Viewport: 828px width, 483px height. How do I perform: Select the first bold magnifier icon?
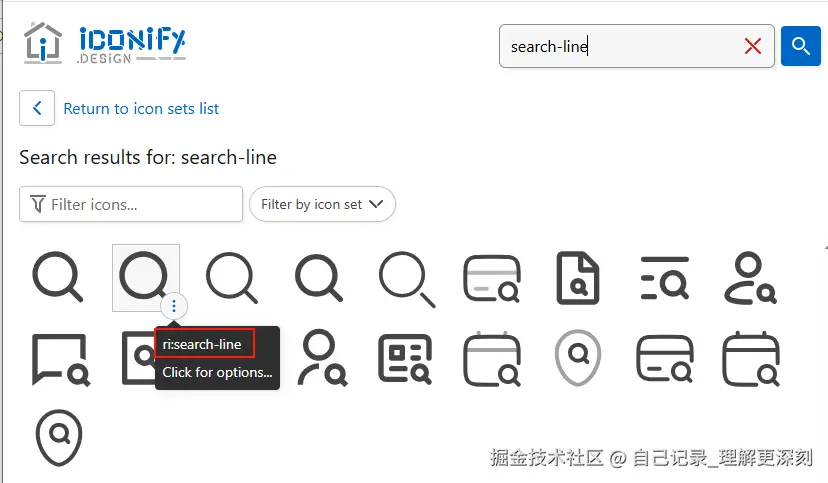(58, 277)
